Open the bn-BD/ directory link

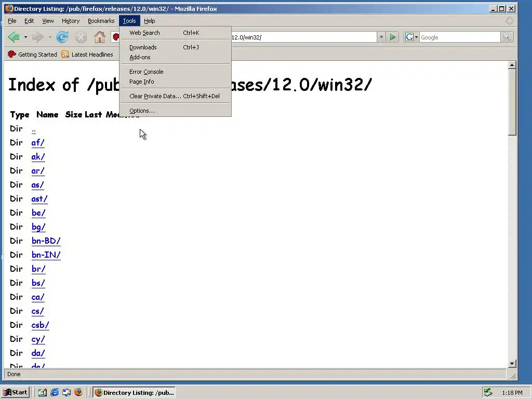tap(46, 241)
